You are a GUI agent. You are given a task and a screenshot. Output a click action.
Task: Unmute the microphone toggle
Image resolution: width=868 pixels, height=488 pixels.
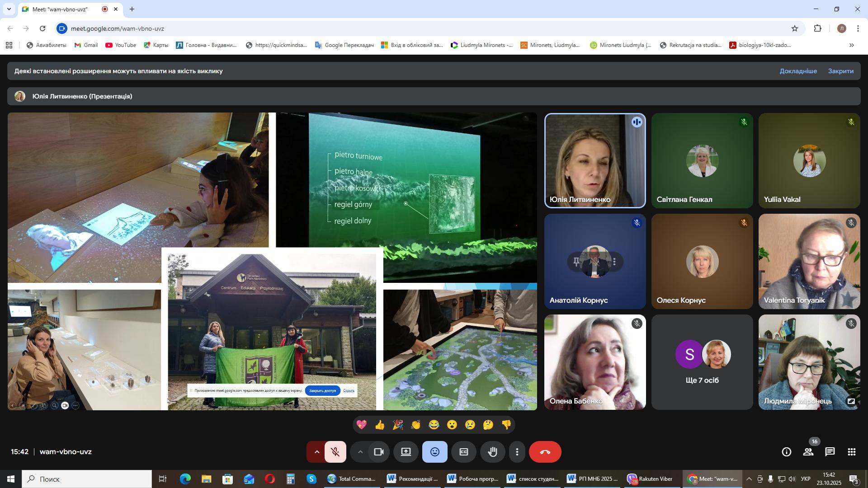coord(335,452)
